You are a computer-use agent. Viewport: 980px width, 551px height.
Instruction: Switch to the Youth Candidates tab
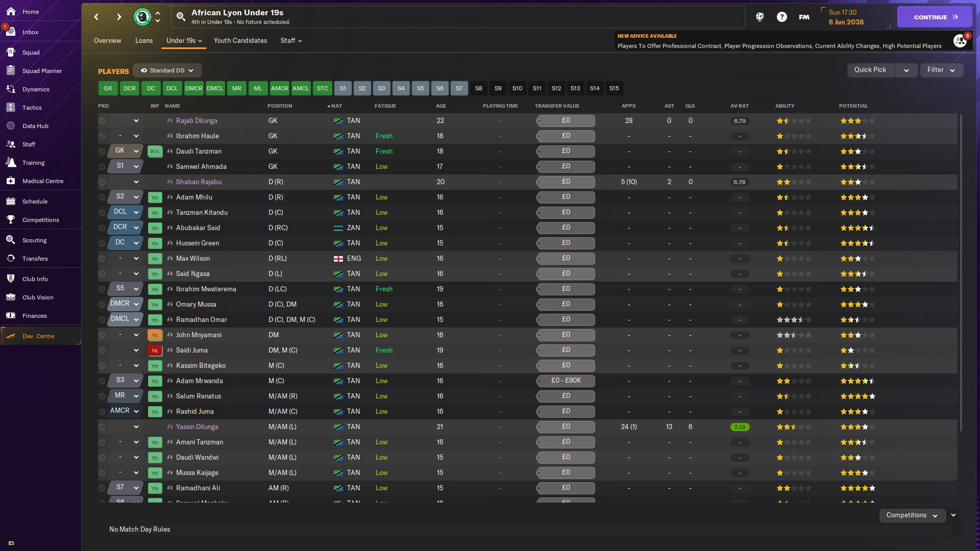click(240, 41)
